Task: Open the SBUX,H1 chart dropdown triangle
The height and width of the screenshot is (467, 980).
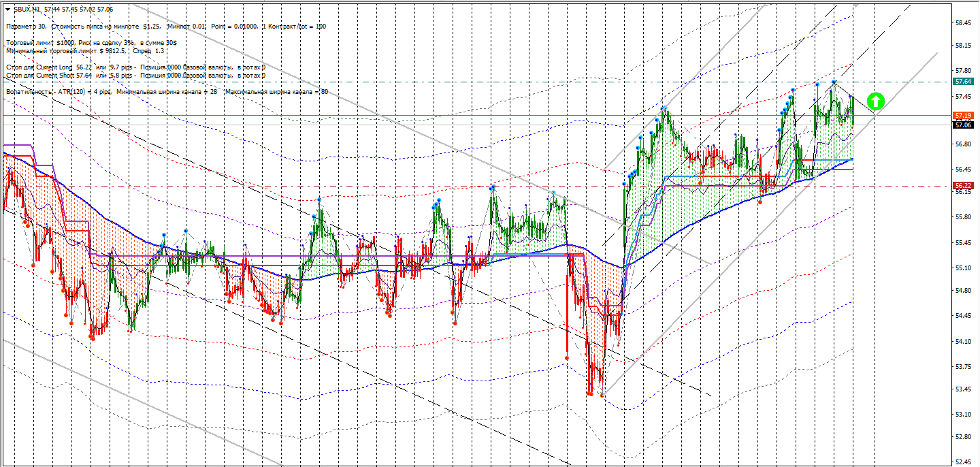Action: [7, 9]
